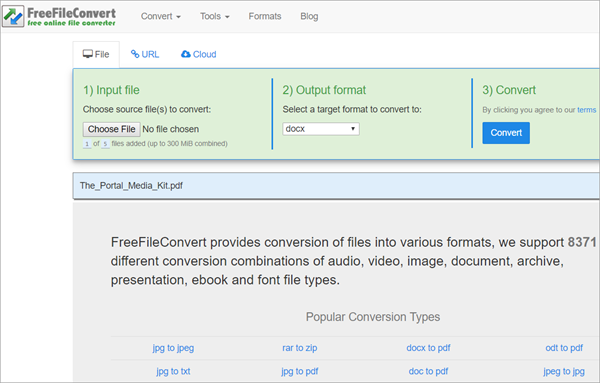Open the jpeg to jpg conversion link
The width and height of the screenshot is (600, 383).
point(564,371)
